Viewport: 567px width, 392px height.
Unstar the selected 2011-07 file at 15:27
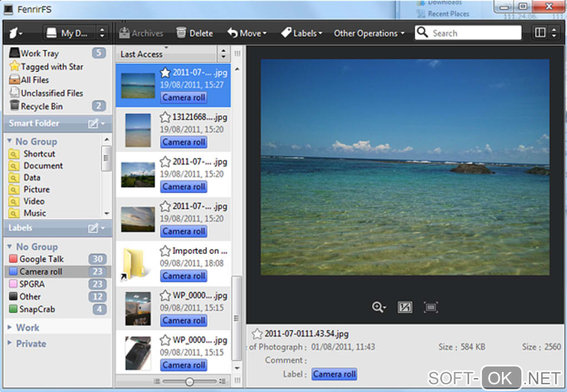click(x=165, y=73)
